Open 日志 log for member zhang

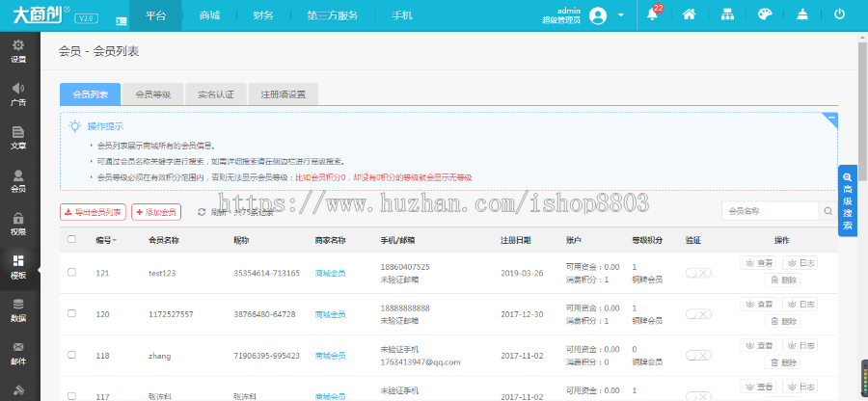[800, 345]
